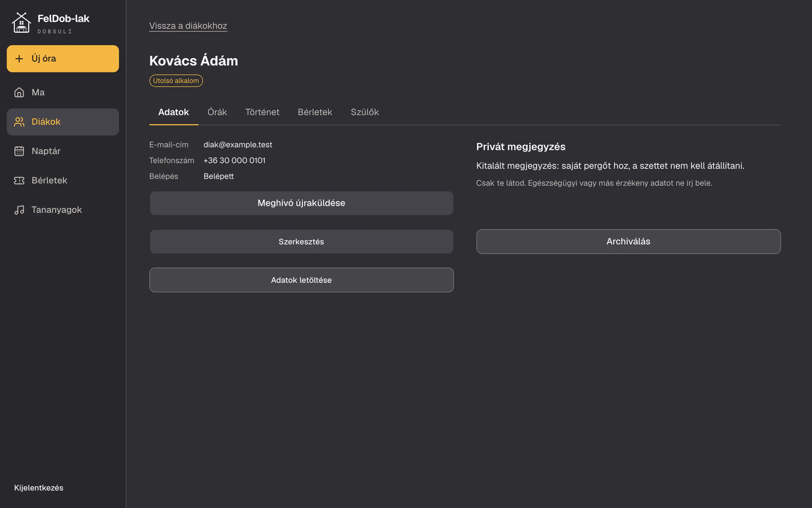Click the people icon next to Diákok

pyautogui.click(x=19, y=122)
